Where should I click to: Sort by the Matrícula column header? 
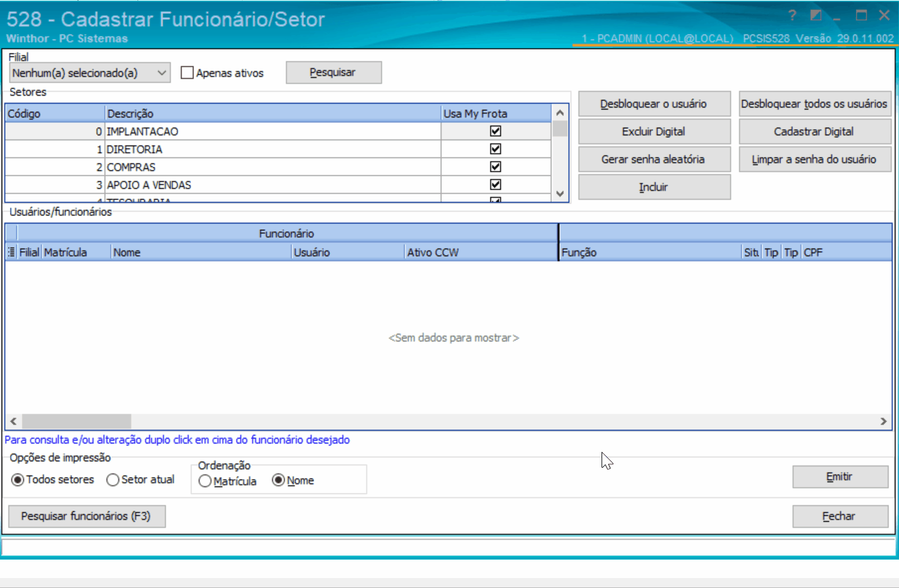76,252
